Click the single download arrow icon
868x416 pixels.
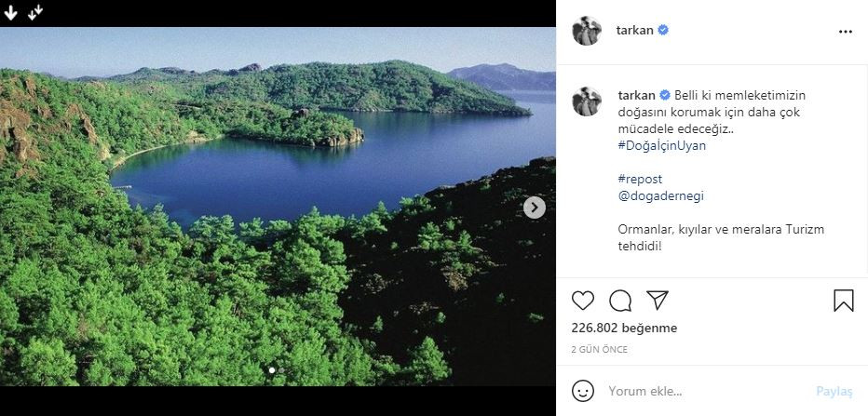coord(11,12)
